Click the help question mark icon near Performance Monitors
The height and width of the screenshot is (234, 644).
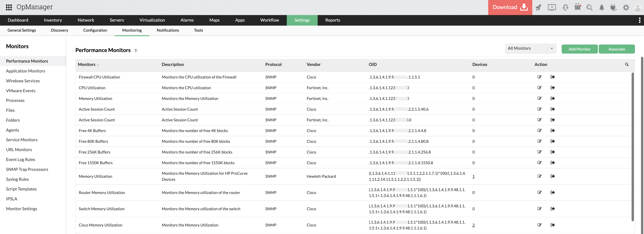pyautogui.click(x=136, y=50)
